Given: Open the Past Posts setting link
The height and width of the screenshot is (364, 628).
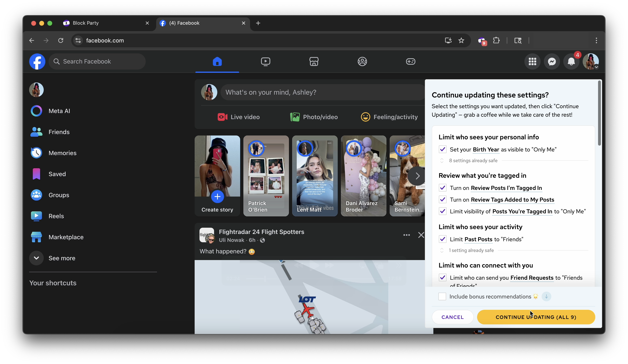Looking at the screenshot, I should (478, 239).
